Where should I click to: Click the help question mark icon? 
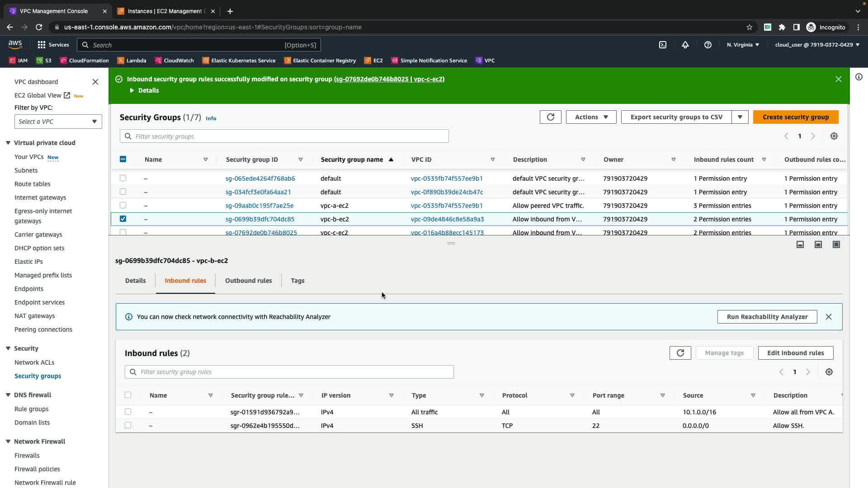[x=708, y=45]
